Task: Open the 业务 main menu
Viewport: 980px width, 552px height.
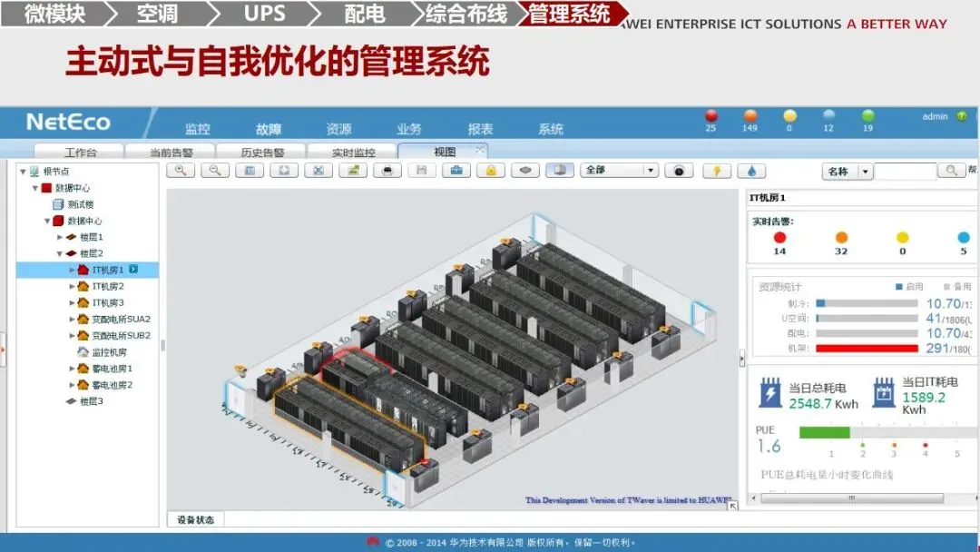Action: coord(408,129)
